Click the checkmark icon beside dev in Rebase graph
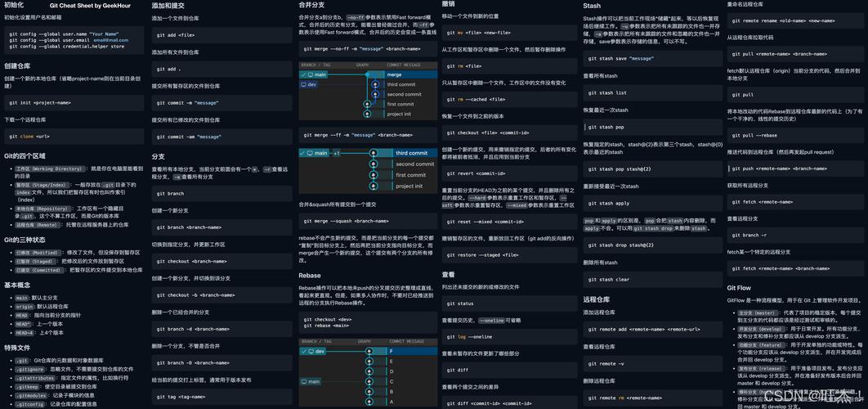 [x=302, y=352]
